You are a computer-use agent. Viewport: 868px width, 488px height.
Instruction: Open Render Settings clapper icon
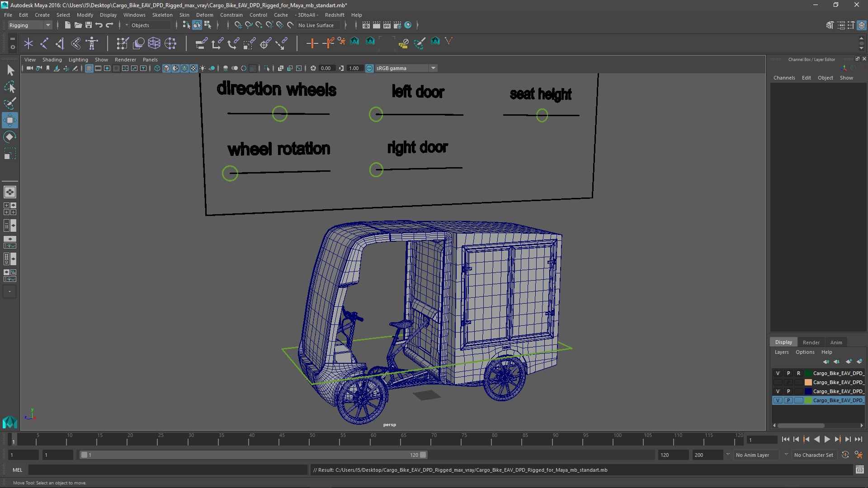coord(397,25)
